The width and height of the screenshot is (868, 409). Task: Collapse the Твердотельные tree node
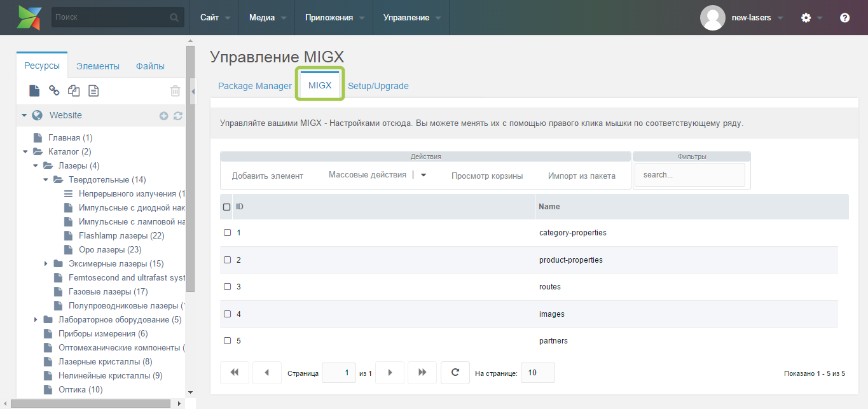[x=46, y=179]
